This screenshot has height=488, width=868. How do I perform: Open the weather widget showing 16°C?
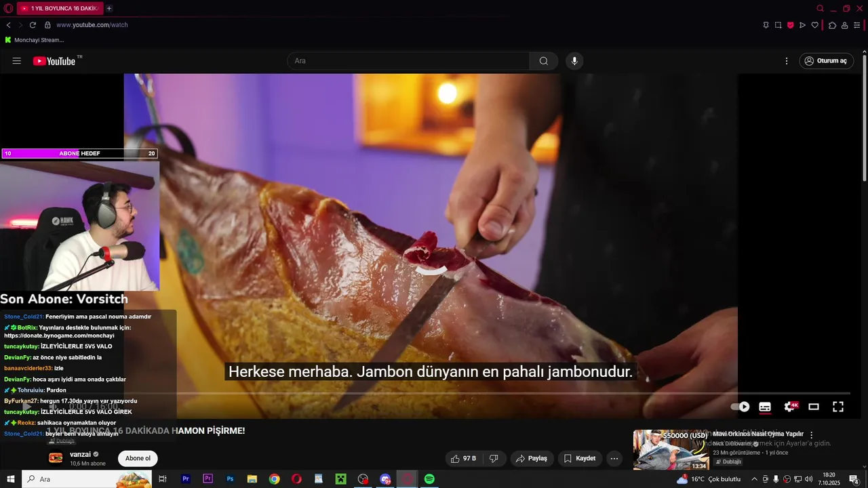click(x=709, y=479)
